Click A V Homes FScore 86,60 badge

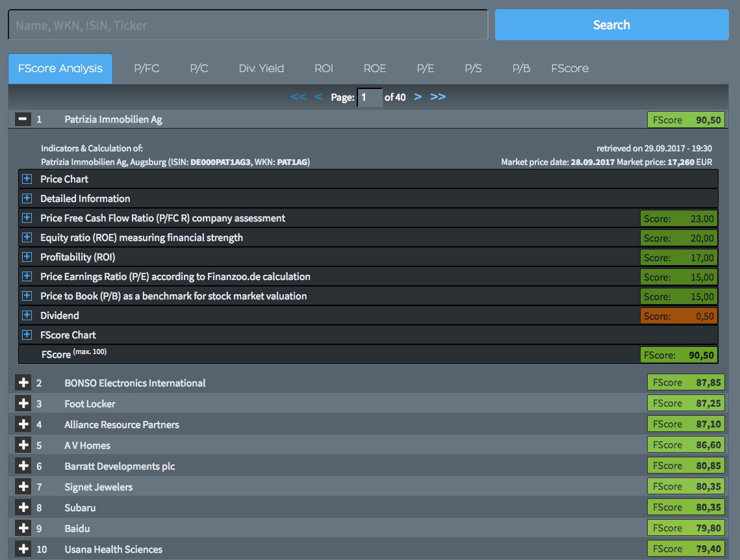point(685,444)
